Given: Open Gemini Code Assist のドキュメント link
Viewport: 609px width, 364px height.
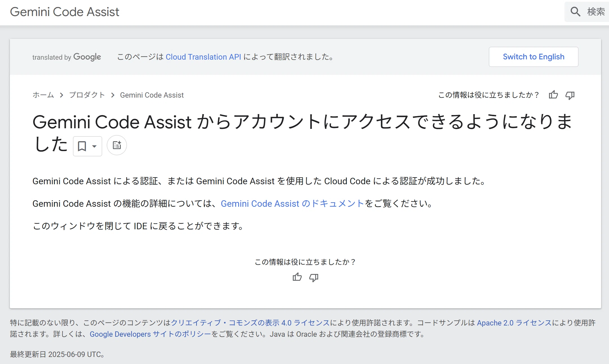Looking at the screenshot, I should click(x=292, y=203).
